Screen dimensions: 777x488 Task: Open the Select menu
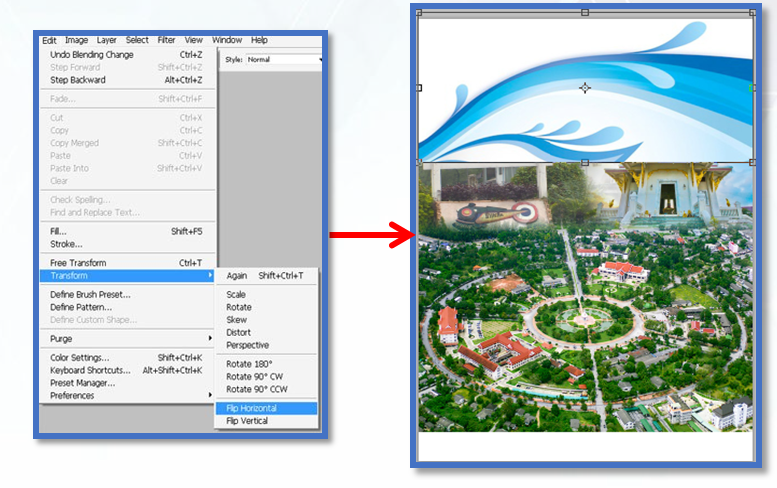137,40
